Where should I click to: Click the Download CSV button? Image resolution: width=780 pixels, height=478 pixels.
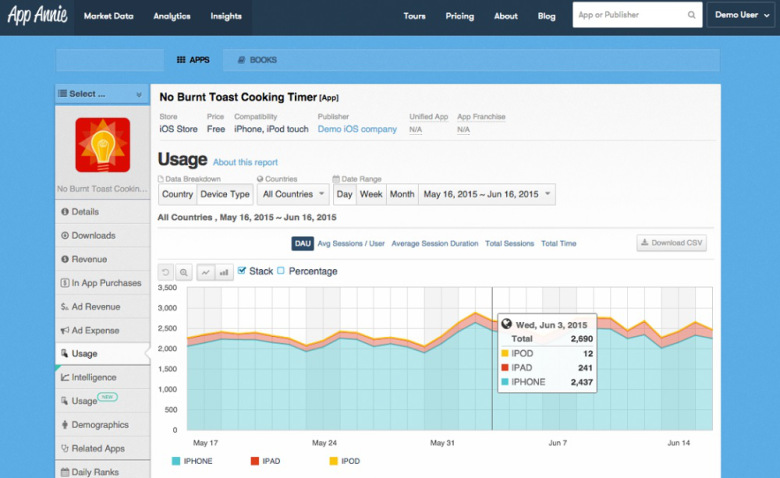coord(672,243)
